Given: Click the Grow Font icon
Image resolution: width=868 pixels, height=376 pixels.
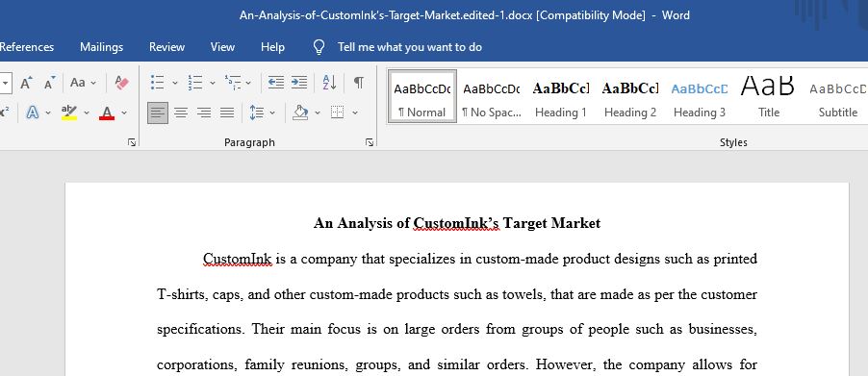Looking at the screenshot, I should click(26, 83).
